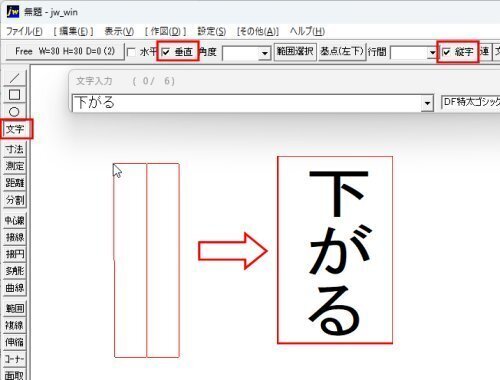Open the 設定(S) menu

[x=211, y=31]
